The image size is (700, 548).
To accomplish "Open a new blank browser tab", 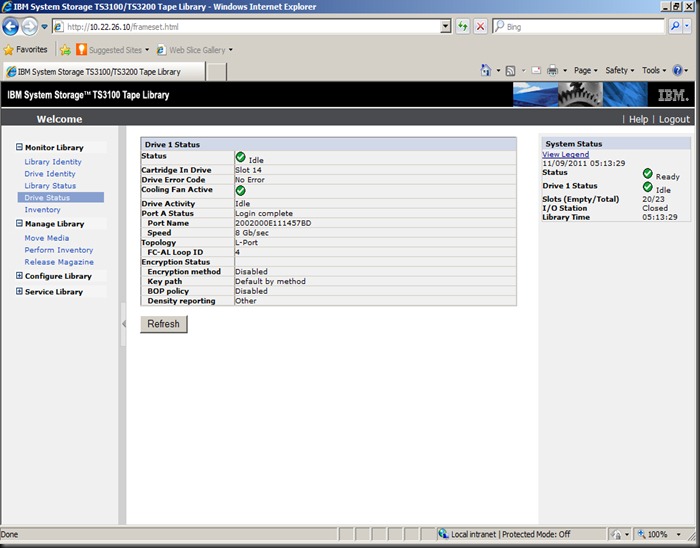I will pyautogui.click(x=217, y=71).
